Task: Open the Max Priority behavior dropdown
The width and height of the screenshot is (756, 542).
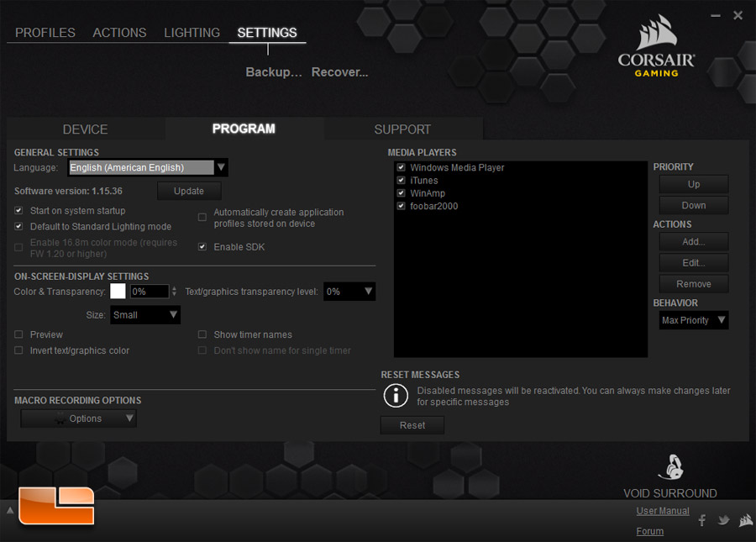Action: (x=693, y=320)
